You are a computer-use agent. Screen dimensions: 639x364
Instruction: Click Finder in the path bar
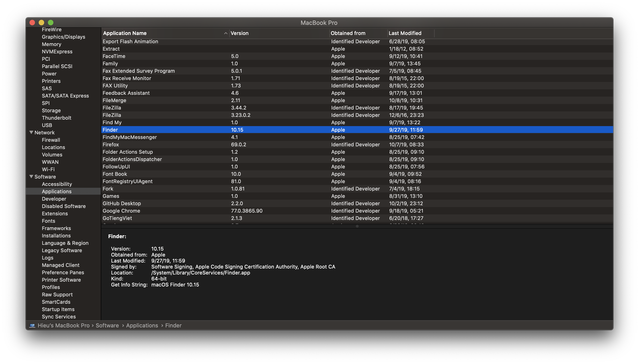click(173, 325)
